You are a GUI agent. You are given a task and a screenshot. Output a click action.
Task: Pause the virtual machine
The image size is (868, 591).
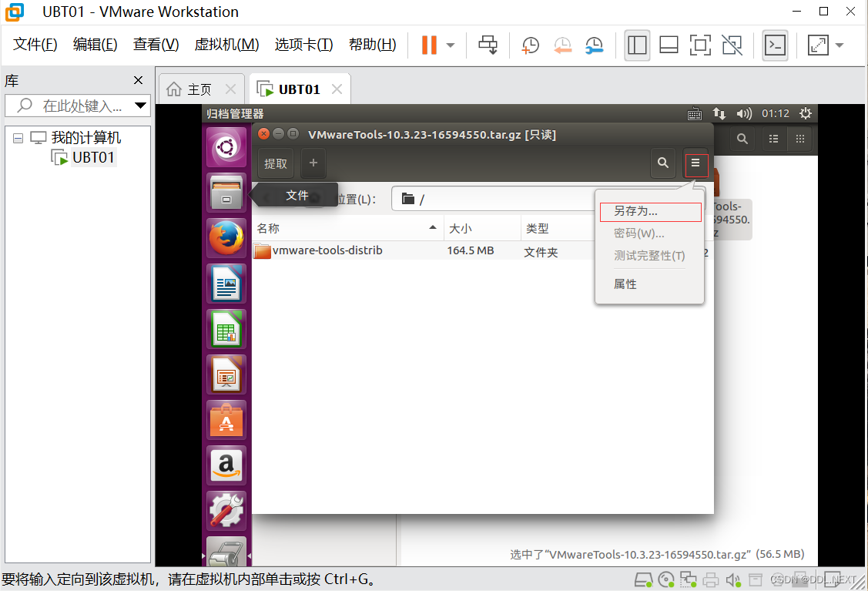tap(429, 45)
